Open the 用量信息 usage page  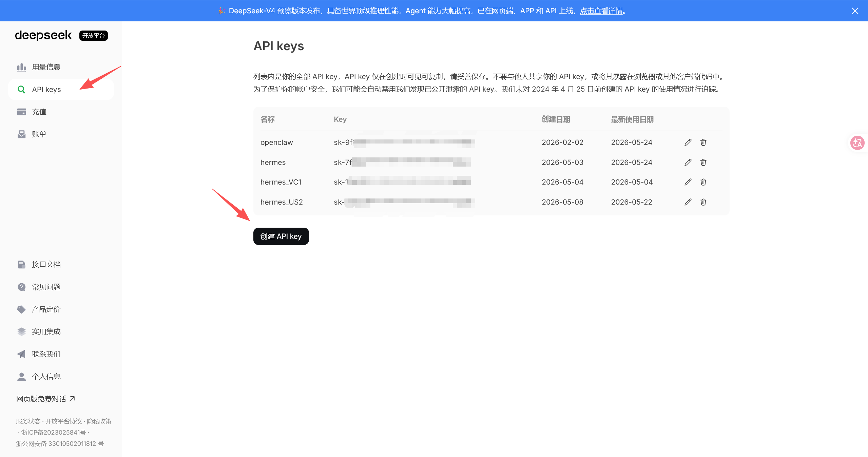click(x=61, y=67)
